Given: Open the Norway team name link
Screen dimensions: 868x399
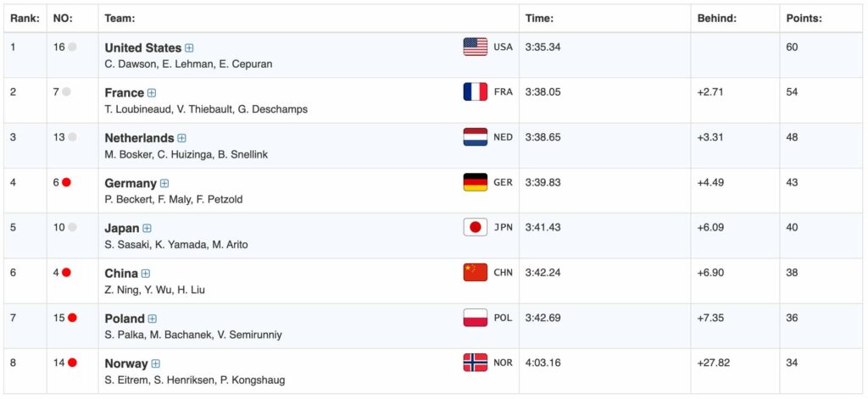Looking at the screenshot, I should coord(125,363).
